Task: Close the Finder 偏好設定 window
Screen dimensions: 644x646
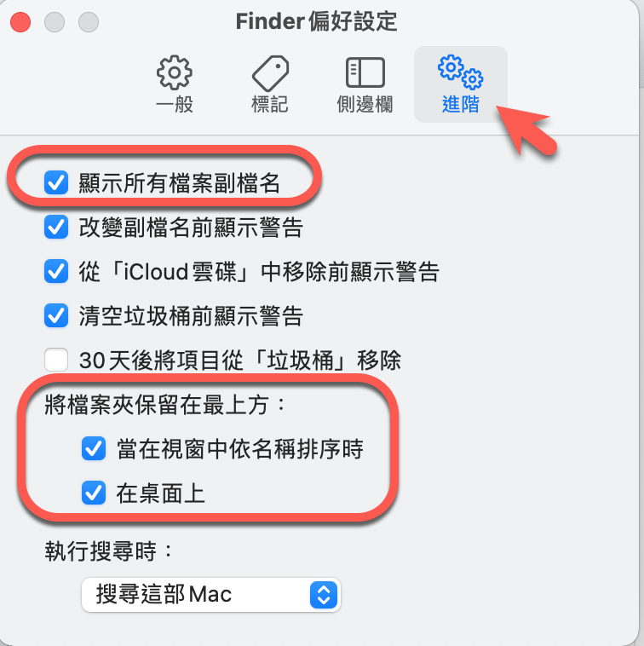Action: [20, 22]
